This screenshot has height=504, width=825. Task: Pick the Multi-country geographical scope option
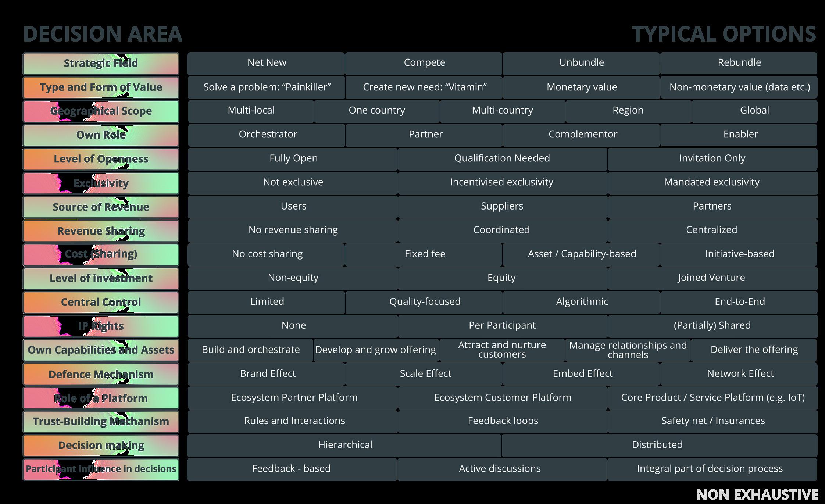(502, 111)
